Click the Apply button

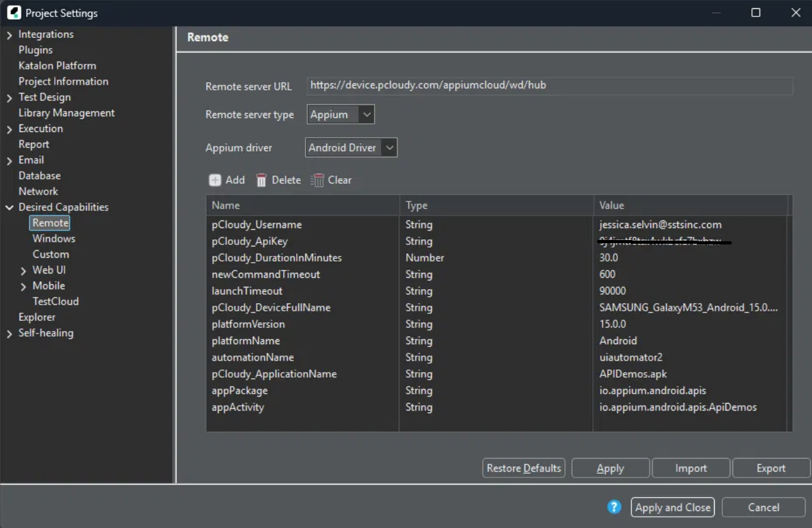610,468
